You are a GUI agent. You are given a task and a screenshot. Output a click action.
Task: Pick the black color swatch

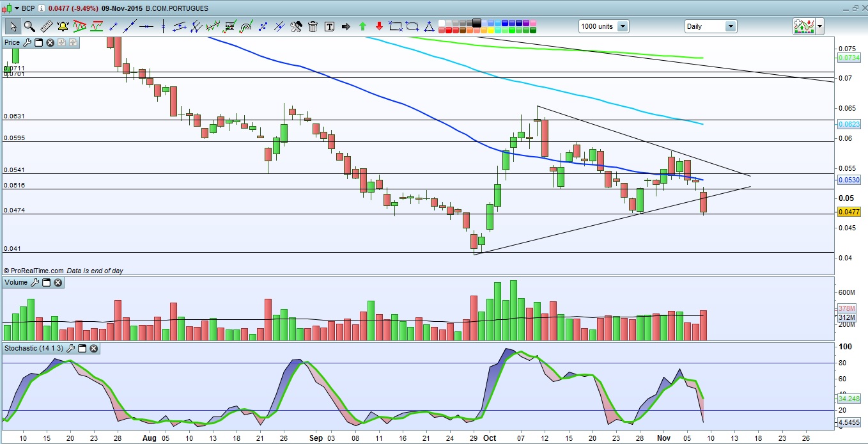(477, 22)
